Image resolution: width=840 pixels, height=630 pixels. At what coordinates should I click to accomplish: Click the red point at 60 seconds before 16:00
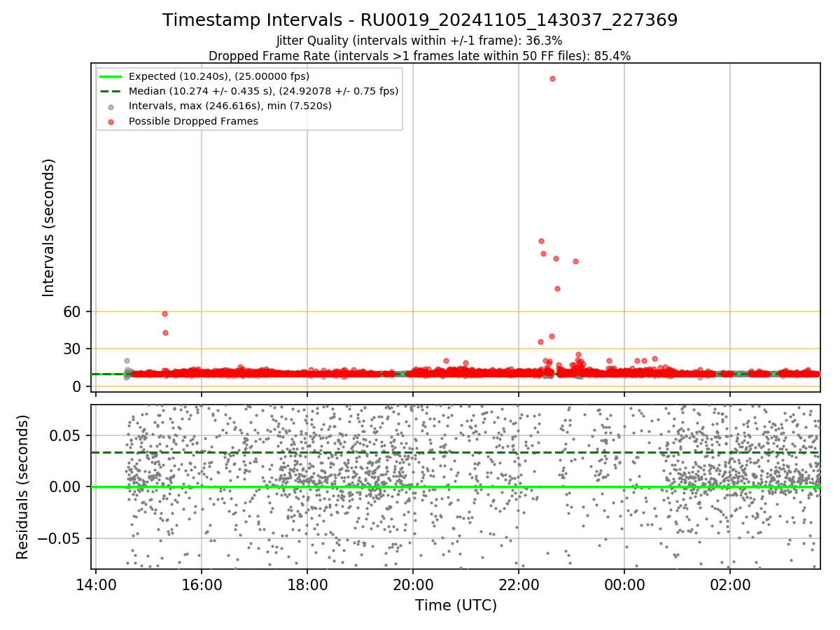164,314
